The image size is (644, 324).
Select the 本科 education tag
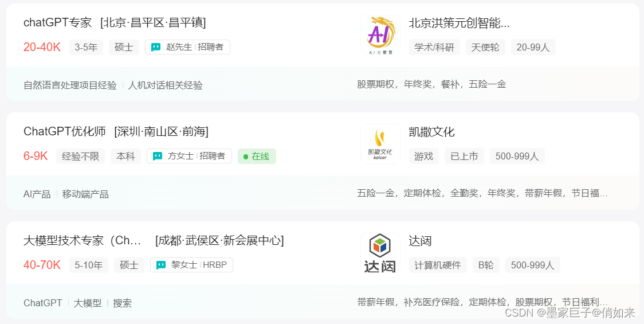125,156
